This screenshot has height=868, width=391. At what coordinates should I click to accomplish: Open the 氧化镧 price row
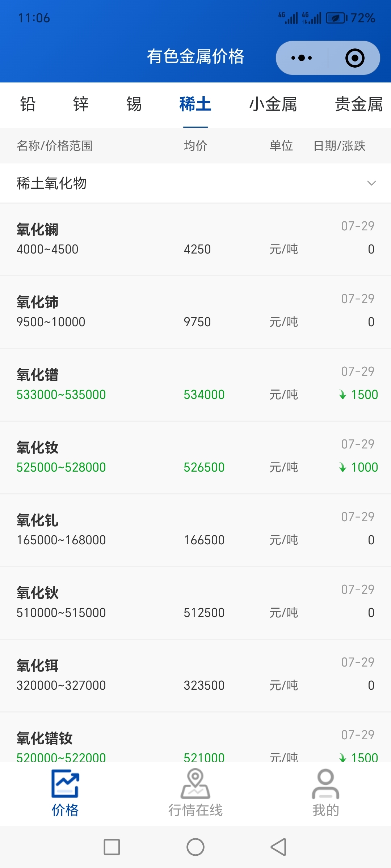point(195,239)
